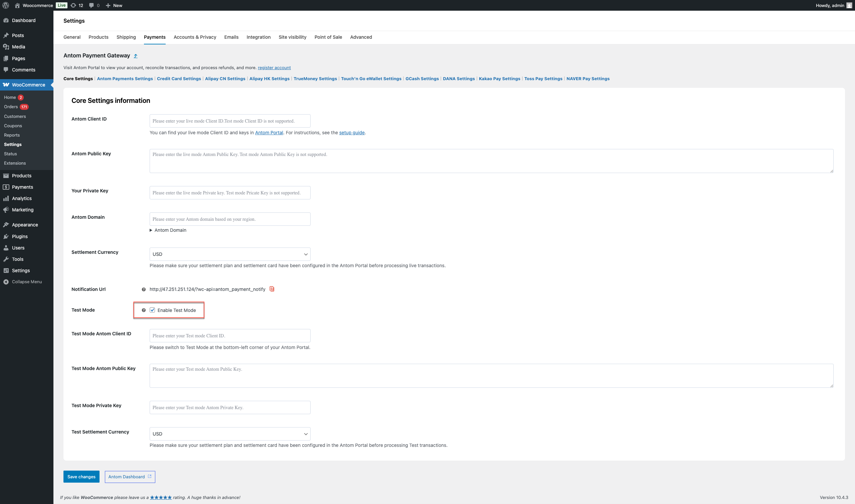Open the Antom Dashboard button

click(130, 477)
